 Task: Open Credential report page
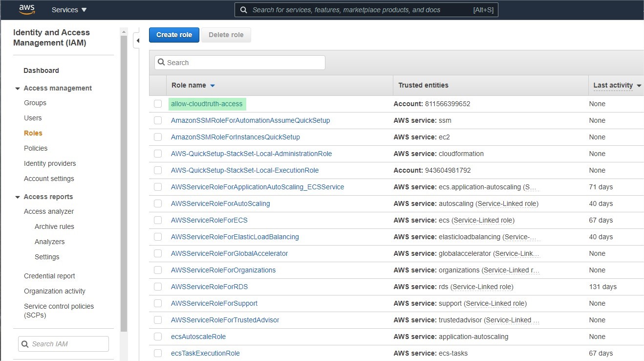click(49, 276)
